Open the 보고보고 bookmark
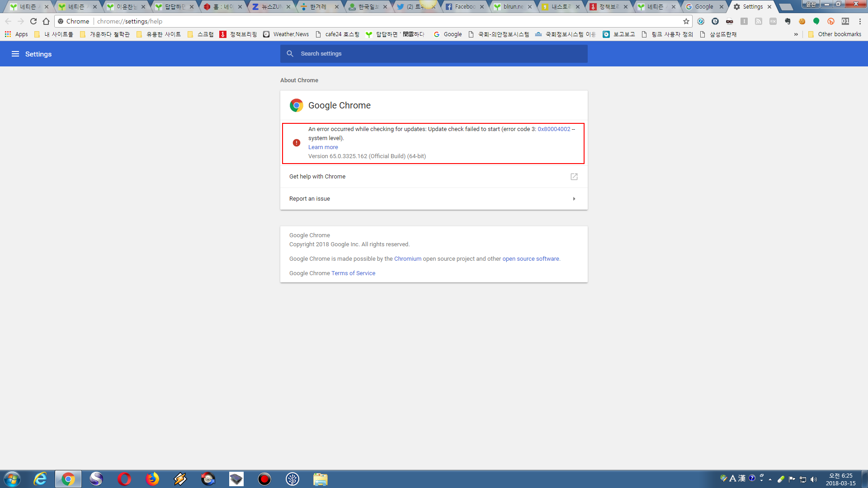Viewport: 868px width, 488px height. tap(619, 34)
